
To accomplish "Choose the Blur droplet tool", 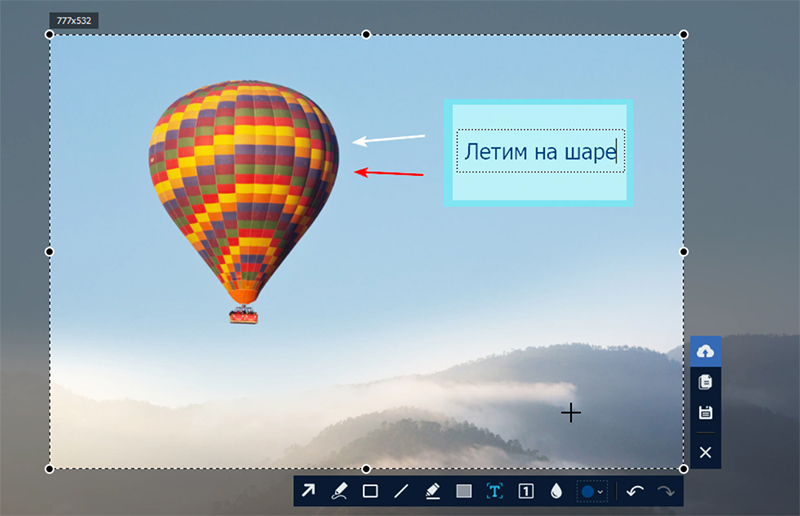I will (556, 491).
